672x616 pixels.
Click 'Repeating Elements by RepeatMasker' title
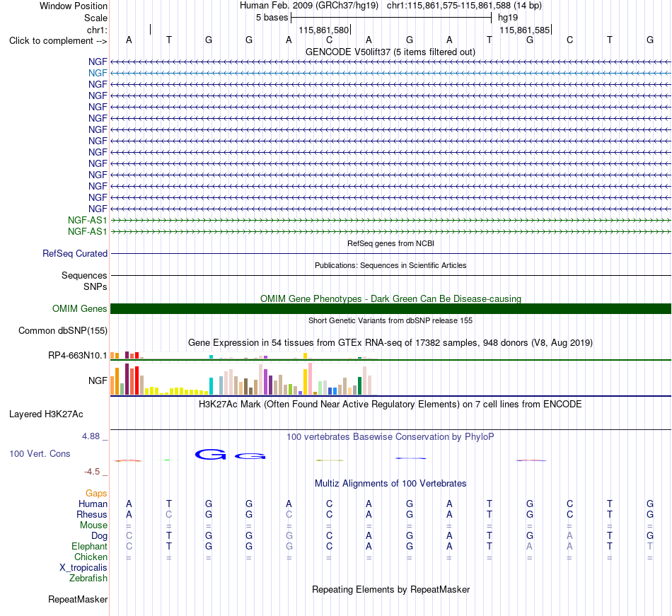tap(390, 590)
